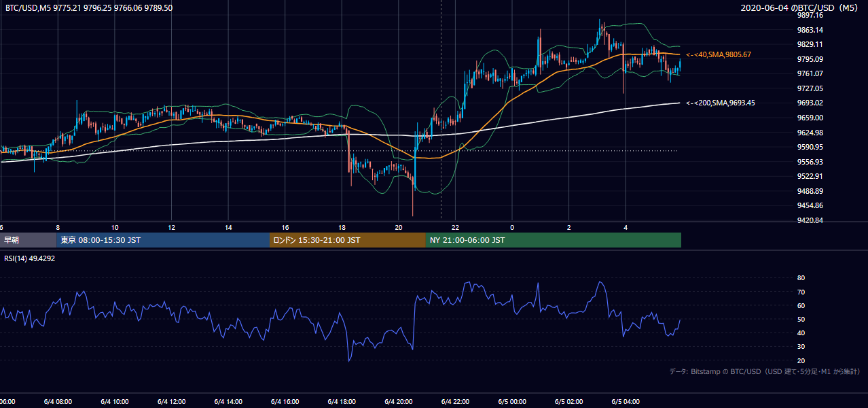The image size is (868, 408).
Task: Click hour label 16 under the price chart
Action: pos(285,228)
